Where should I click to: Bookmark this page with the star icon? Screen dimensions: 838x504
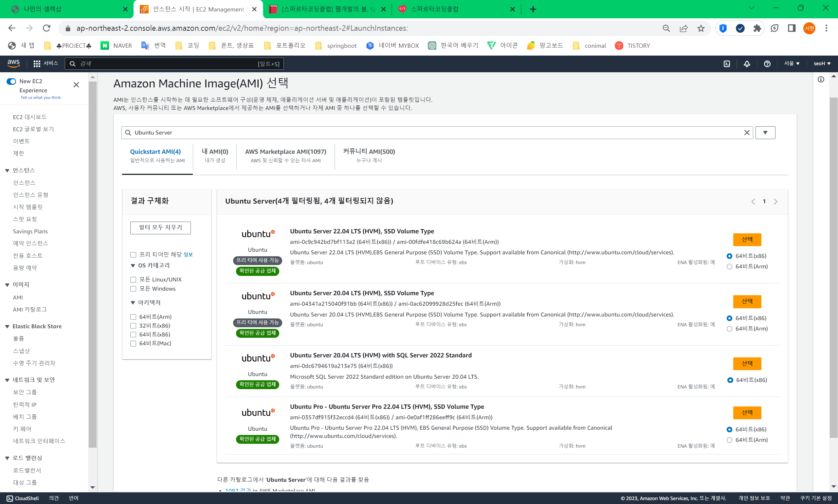point(701,28)
